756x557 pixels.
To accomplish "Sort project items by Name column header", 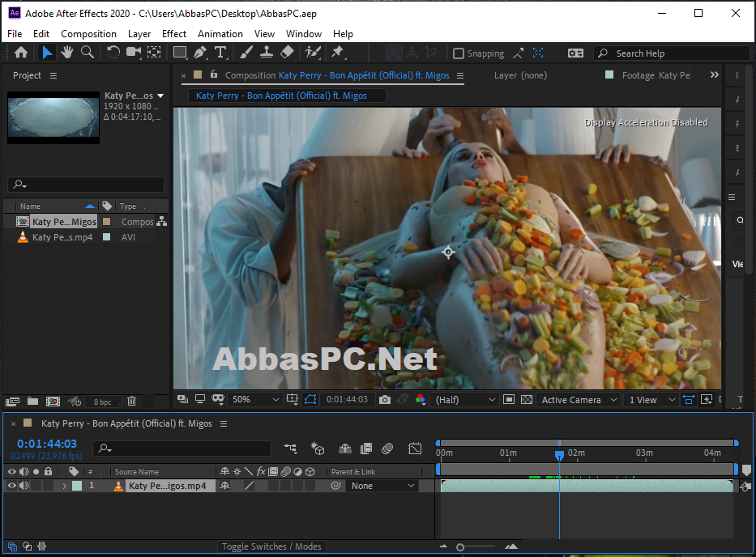I will (30, 206).
